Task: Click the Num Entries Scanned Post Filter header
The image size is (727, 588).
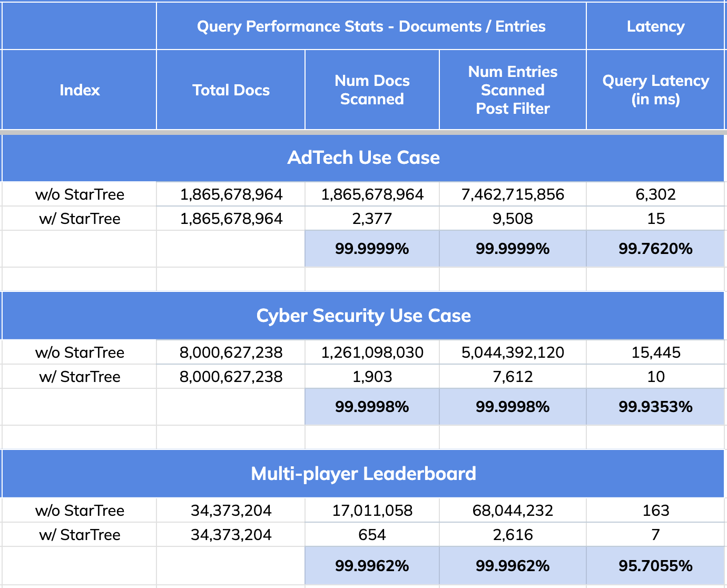Action: tap(512, 90)
